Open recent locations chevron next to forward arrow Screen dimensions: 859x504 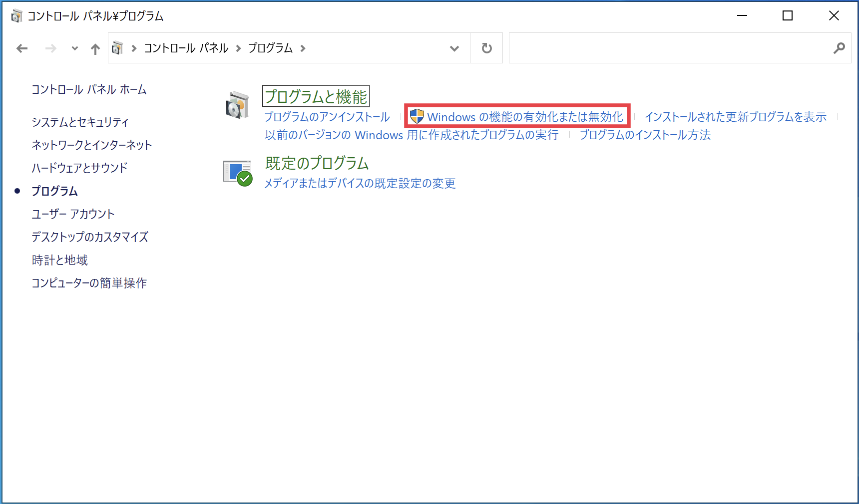pyautogui.click(x=74, y=48)
